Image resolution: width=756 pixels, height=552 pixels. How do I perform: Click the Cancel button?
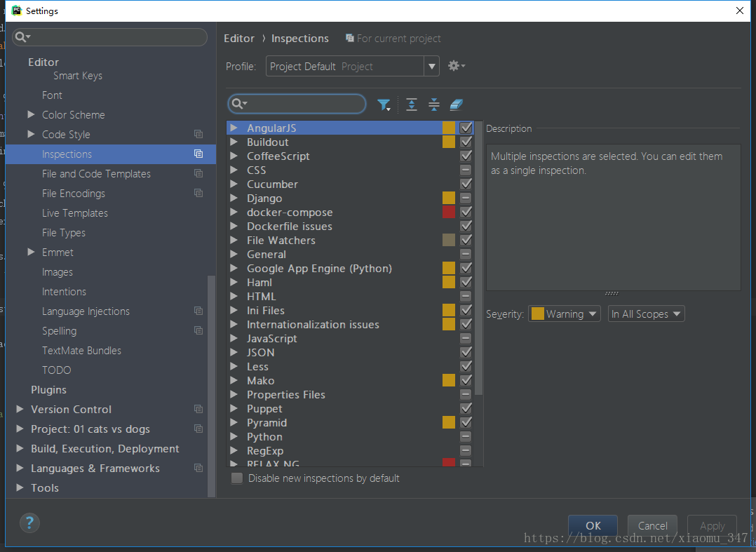click(653, 525)
